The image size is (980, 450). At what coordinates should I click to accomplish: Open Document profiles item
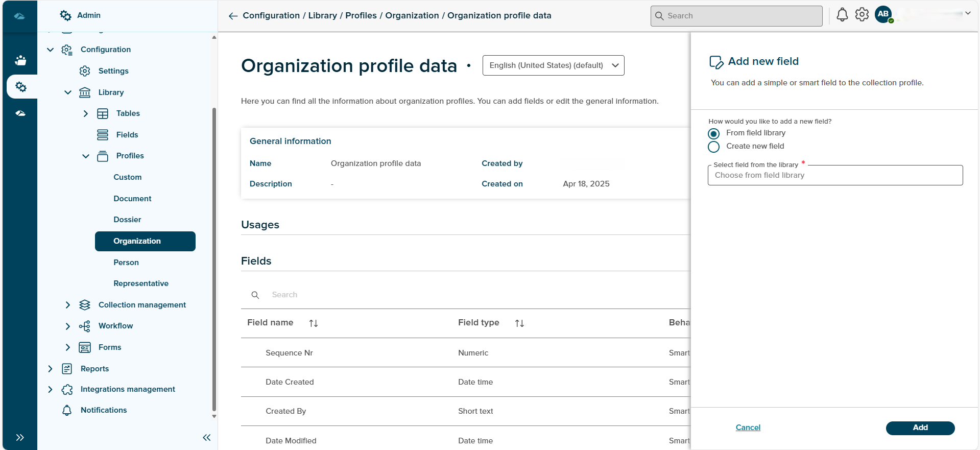tap(132, 199)
